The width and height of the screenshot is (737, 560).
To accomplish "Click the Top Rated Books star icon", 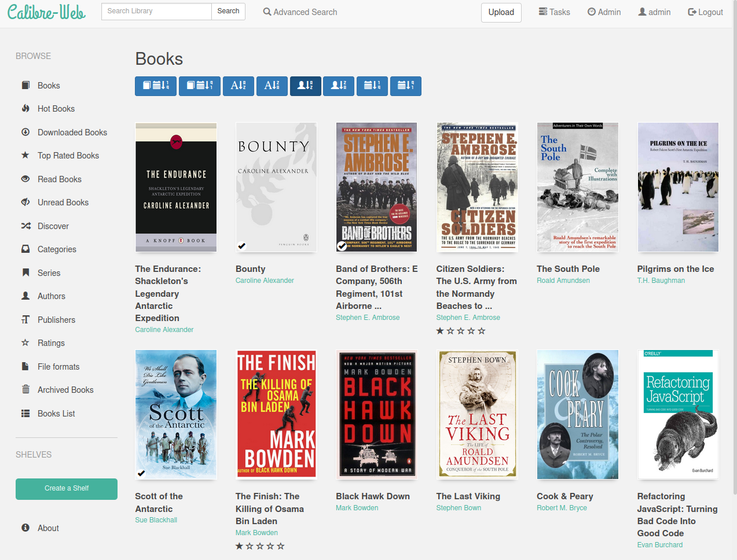I will click(x=25, y=156).
